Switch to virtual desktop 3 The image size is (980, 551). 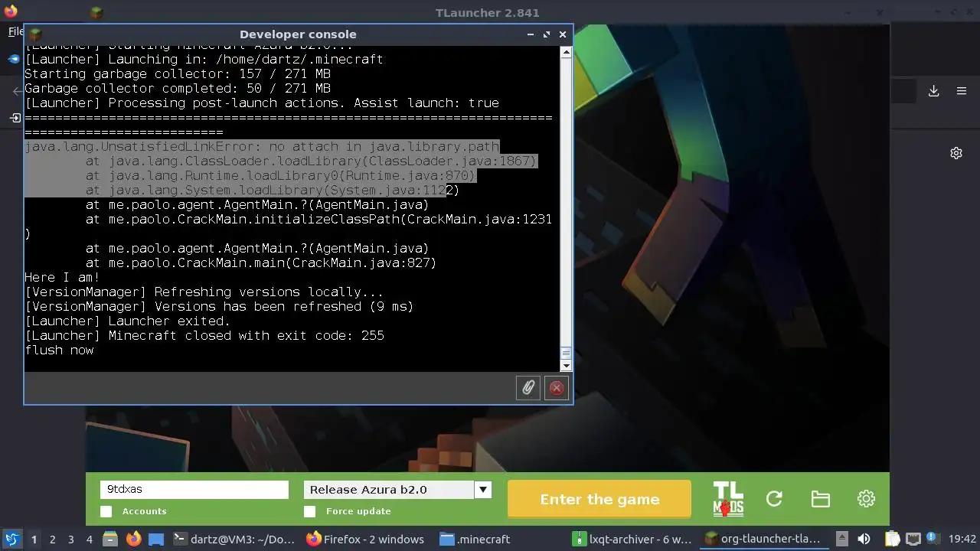pyautogui.click(x=70, y=539)
